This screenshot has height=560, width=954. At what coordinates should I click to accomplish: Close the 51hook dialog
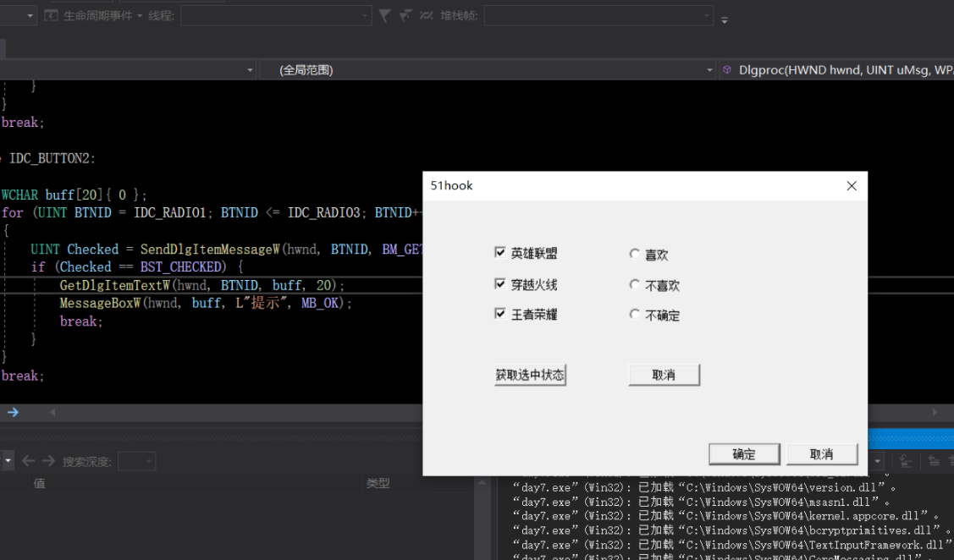(x=852, y=186)
